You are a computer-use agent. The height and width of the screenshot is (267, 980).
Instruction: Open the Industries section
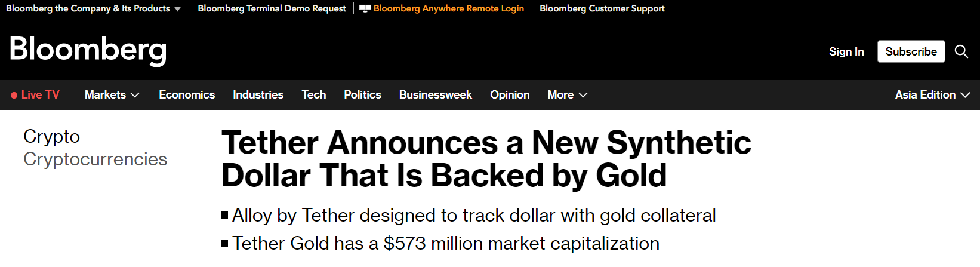tap(258, 95)
